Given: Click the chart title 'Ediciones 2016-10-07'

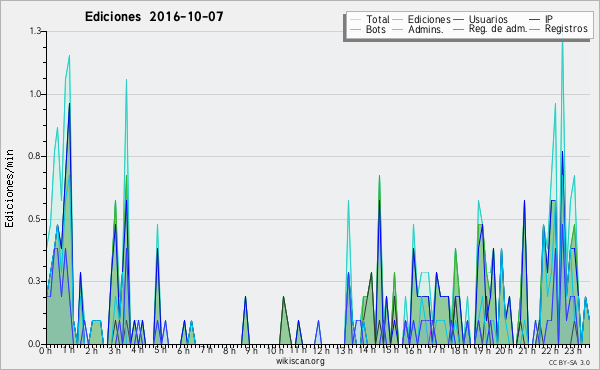Looking at the screenshot, I should point(154,17).
